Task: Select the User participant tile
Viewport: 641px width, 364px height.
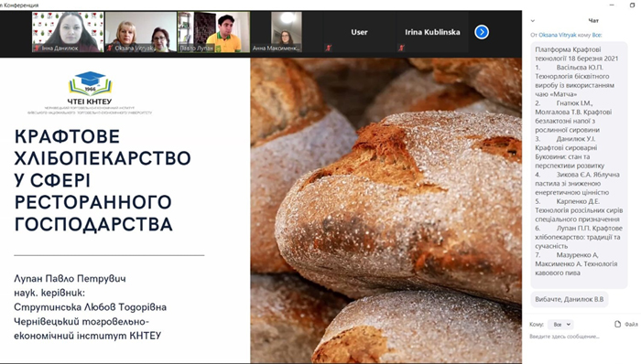Action: pos(359,32)
